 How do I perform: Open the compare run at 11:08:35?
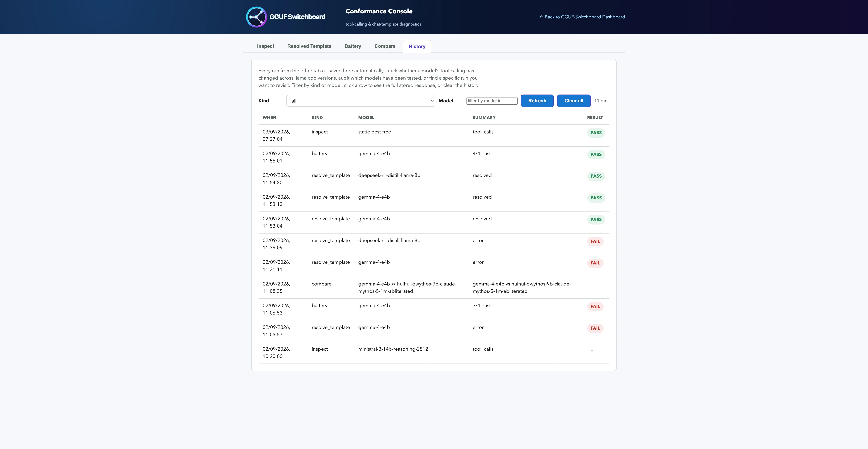(x=434, y=288)
